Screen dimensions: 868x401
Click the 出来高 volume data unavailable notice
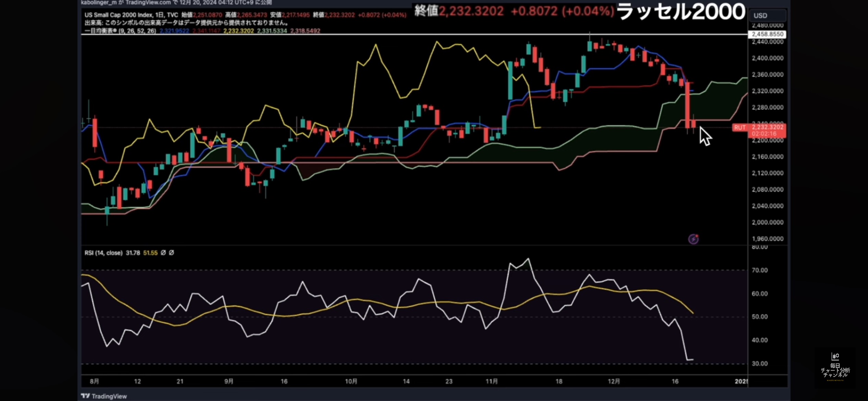point(186,23)
